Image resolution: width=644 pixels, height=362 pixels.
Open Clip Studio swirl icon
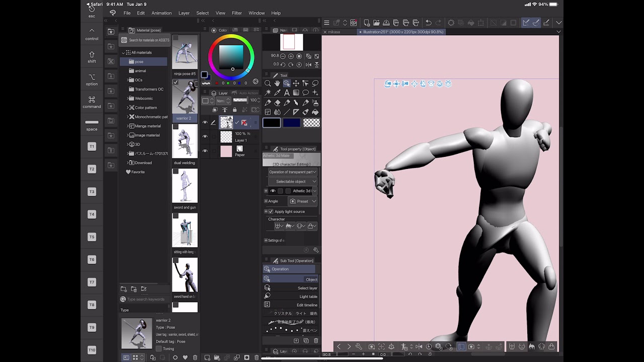click(354, 23)
